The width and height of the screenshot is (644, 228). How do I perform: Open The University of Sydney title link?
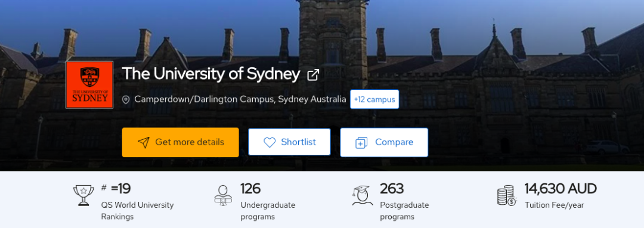(x=211, y=74)
